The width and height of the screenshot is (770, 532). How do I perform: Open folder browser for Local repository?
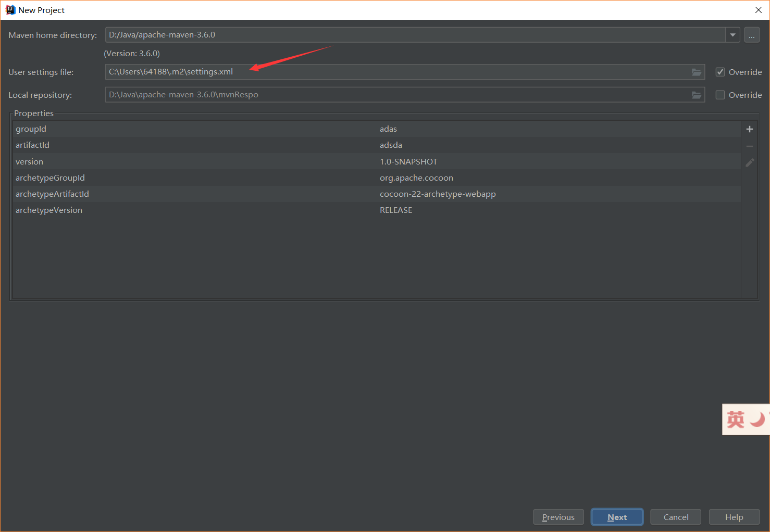coord(697,95)
